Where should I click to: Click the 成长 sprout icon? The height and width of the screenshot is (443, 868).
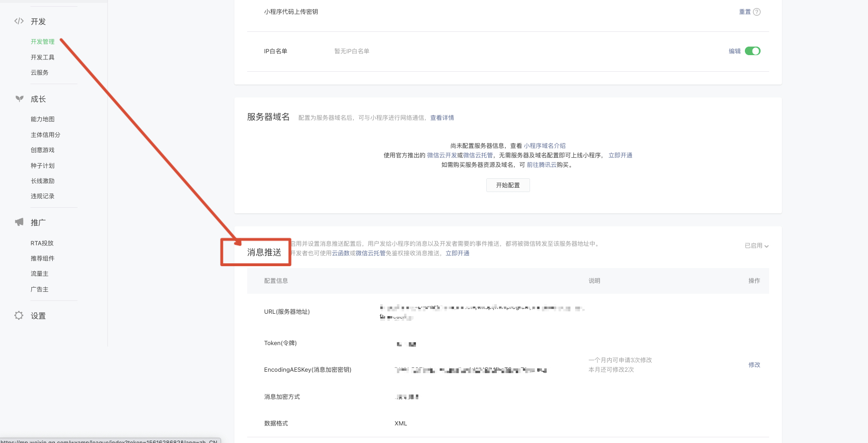coord(19,98)
